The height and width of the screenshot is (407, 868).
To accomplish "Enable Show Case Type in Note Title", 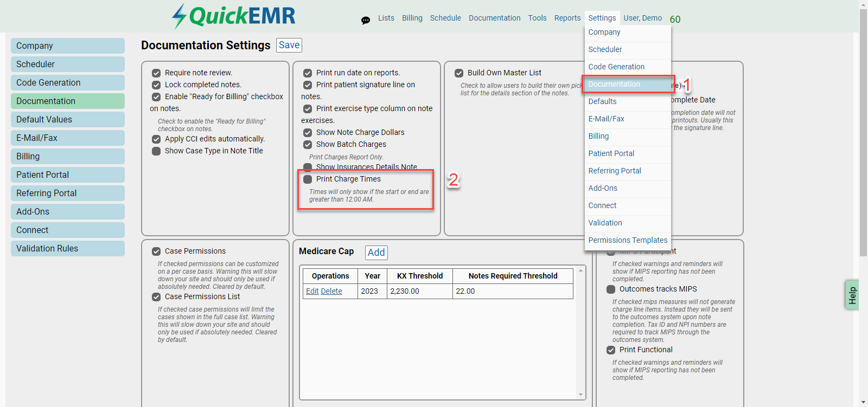I will tap(156, 151).
